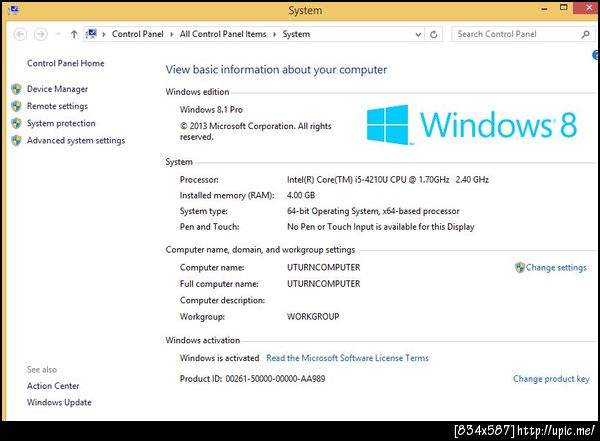The image size is (600, 441).
Task: Click the View basic information heading
Action: (276, 70)
